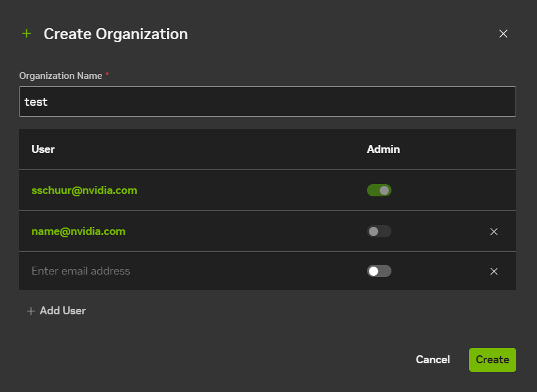
Task: Click the Enter email address field
Action: pyautogui.click(x=183, y=271)
